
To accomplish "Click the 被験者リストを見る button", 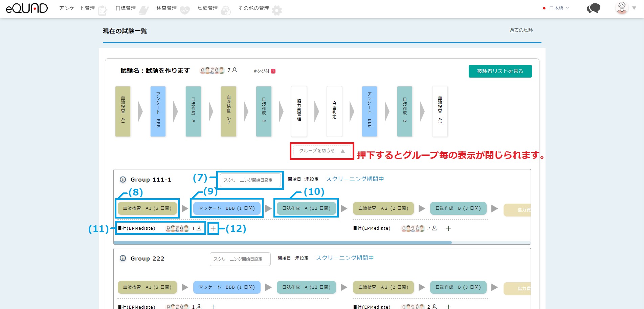I will [500, 71].
